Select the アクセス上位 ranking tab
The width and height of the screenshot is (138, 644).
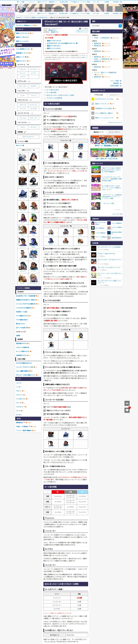(98, 95)
